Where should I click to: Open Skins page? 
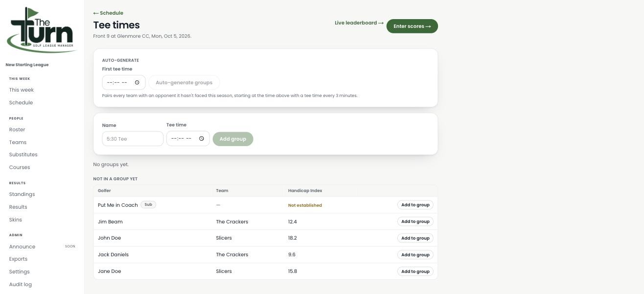(x=16, y=220)
